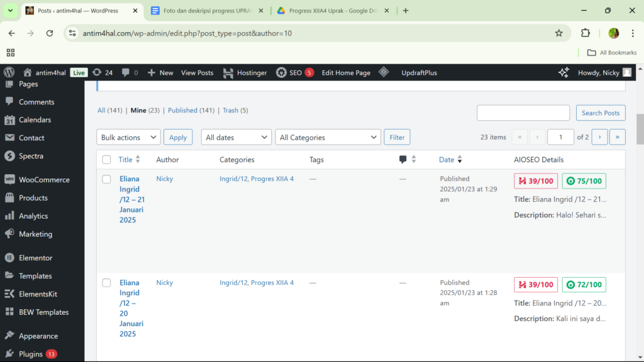The height and width of the screenshot is (362, 644).
Task: Open Howdy, Nicky profile menu
Action: [604, 73]
